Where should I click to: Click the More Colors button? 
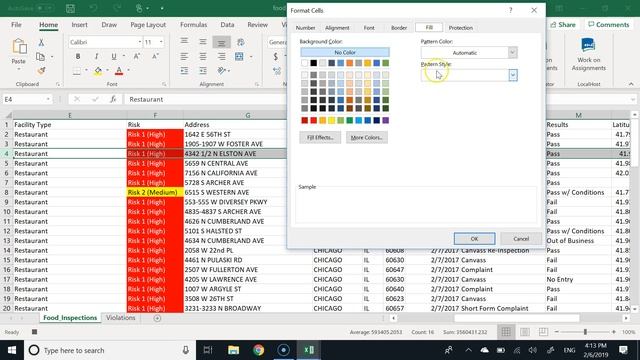(x=367, y=138)
